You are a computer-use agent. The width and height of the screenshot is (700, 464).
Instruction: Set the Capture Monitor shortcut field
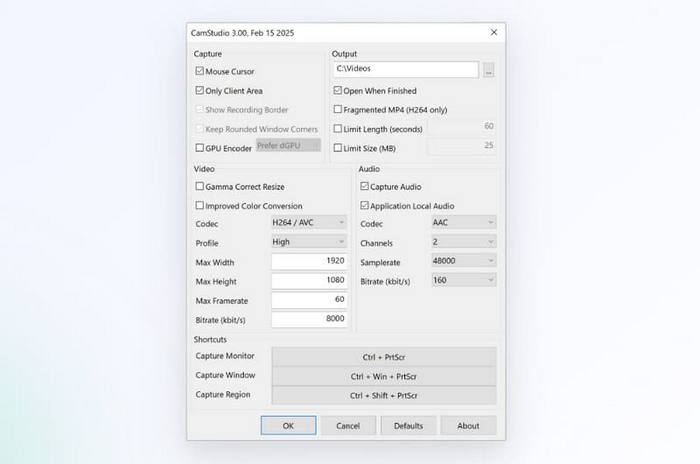click(x=383, y=356)
